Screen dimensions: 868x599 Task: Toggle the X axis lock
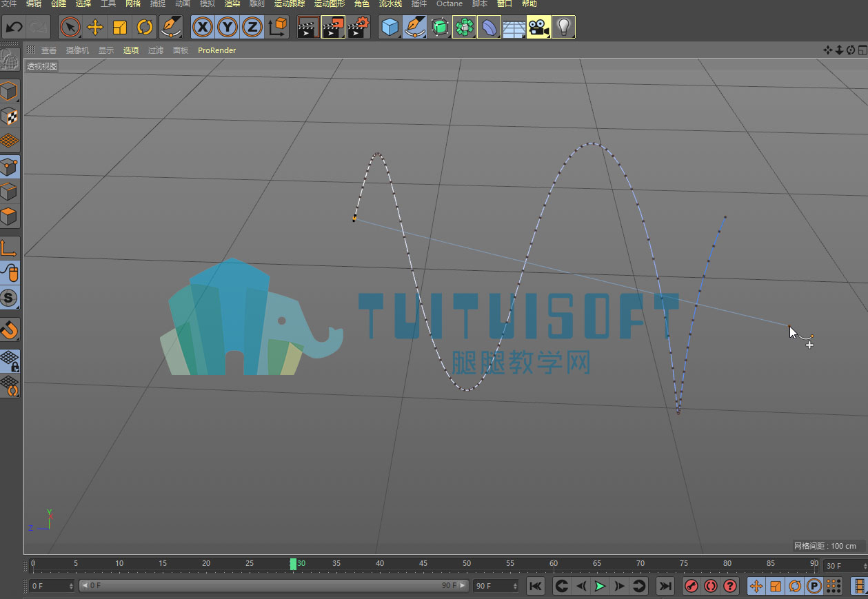point(202,28)
